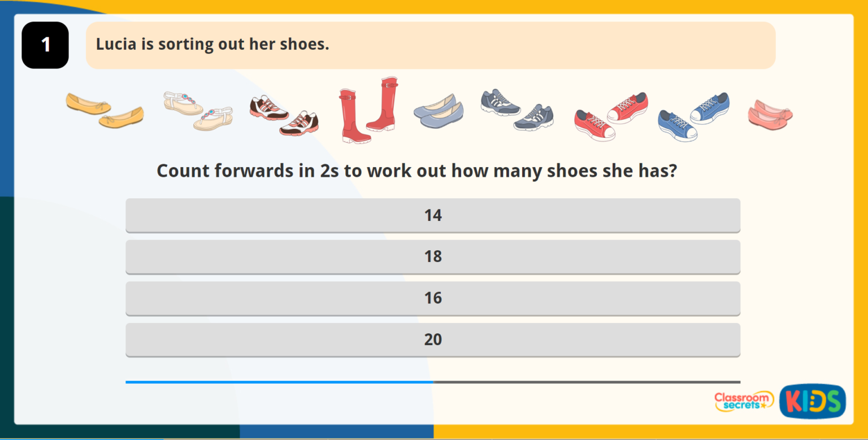The image size is (868, 440).
Task: Click the 'Count forwards in 2s' question text
Action: tap(416, 171)
